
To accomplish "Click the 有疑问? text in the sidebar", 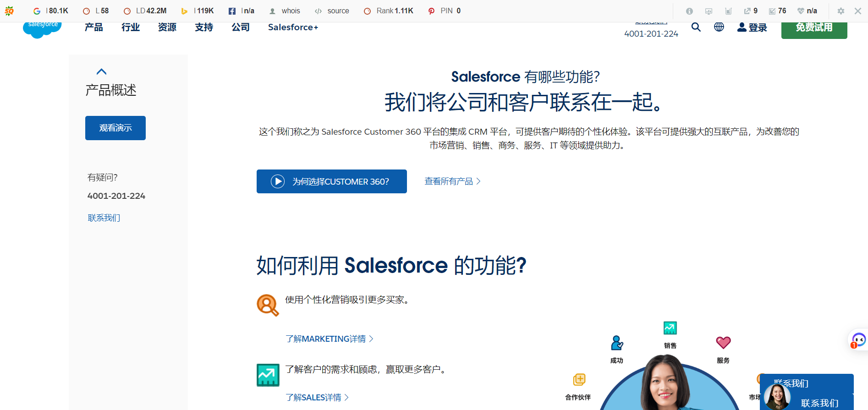I will coord(103,177).
